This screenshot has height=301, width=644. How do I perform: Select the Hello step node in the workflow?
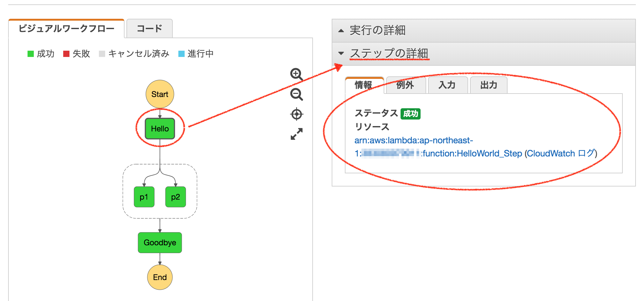coord(160,128)
